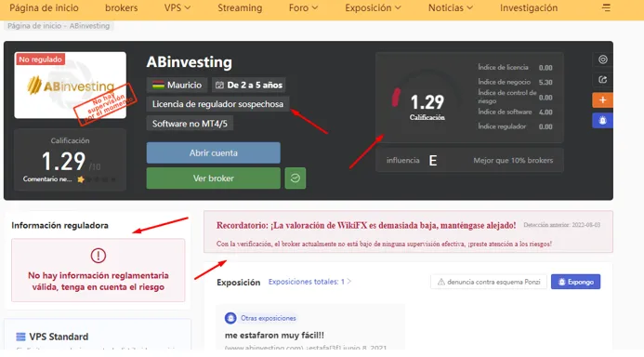644x357 pixels.
Task: Click the ABinvesting logo thumbnail
Action: 71,85
